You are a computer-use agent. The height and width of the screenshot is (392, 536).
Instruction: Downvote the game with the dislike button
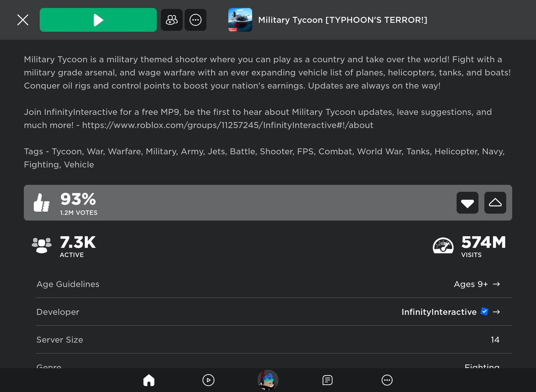468,203
